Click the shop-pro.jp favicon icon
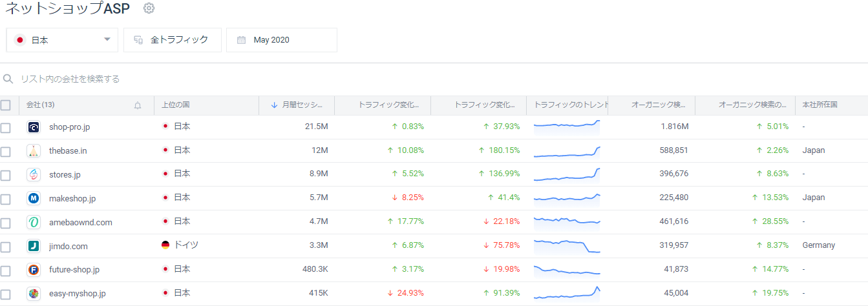The height and width of the screenshot is (306, 868). tap(34, 127)
